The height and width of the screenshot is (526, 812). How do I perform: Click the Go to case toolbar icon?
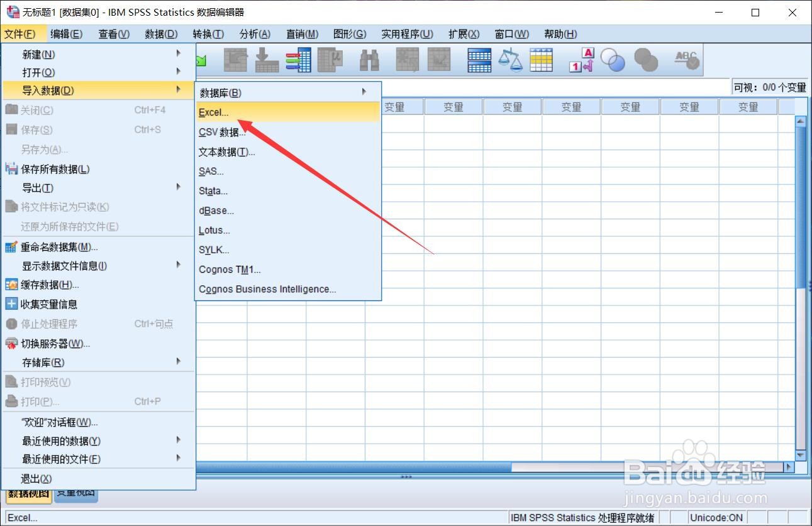click(x=236, y=60)
